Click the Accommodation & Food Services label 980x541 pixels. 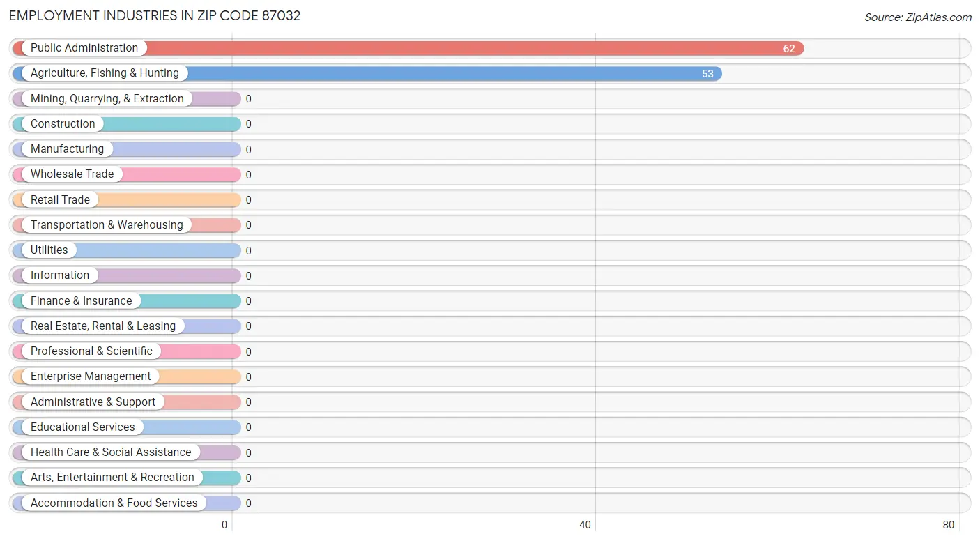[114, 503]
